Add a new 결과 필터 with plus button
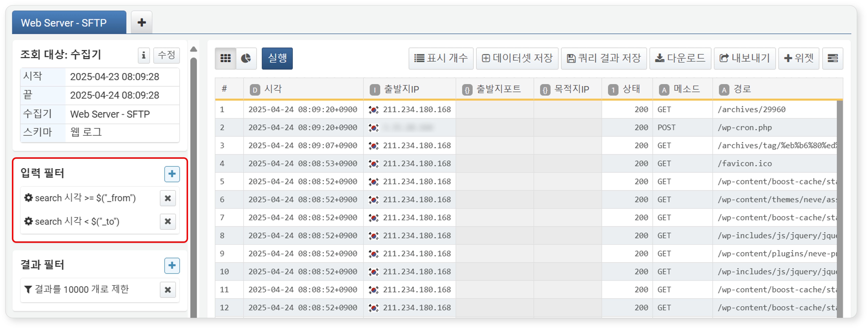This screenshot has width=868, height=329. [172, 265]
